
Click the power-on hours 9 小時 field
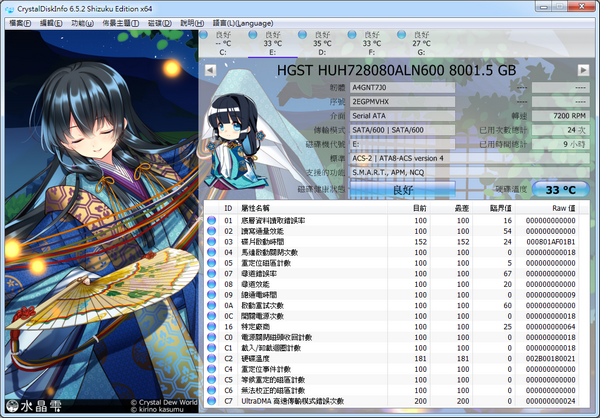561,144
